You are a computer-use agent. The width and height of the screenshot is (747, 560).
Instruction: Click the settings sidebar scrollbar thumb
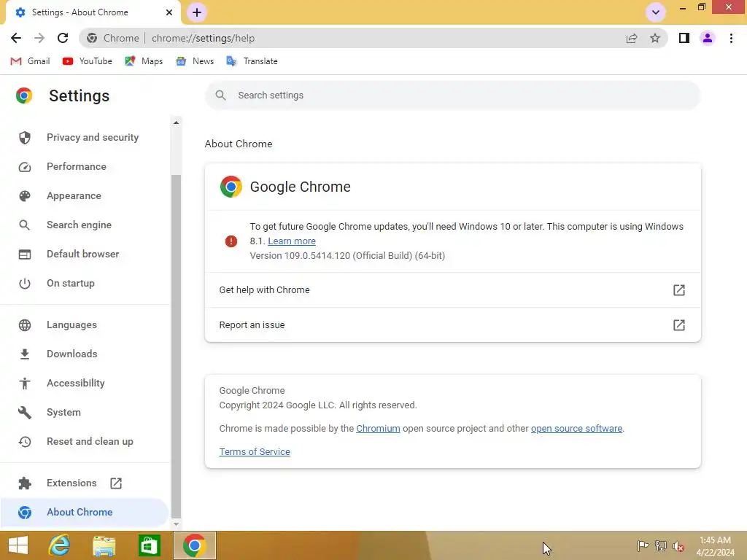point(176,346)
